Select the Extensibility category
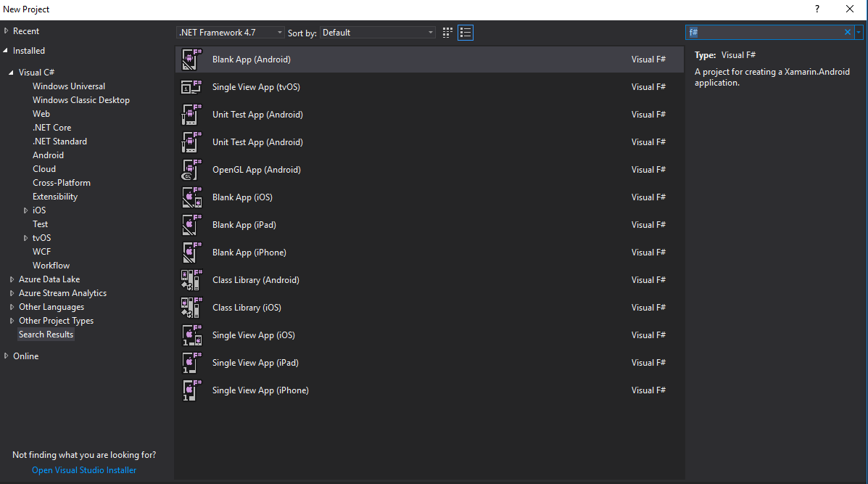Screen dimensions: 868x484 (55, 197)
